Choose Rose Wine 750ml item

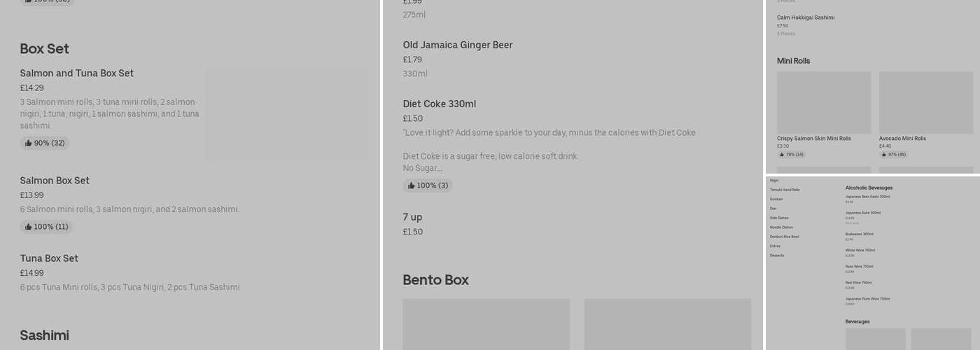coord(859,267)
